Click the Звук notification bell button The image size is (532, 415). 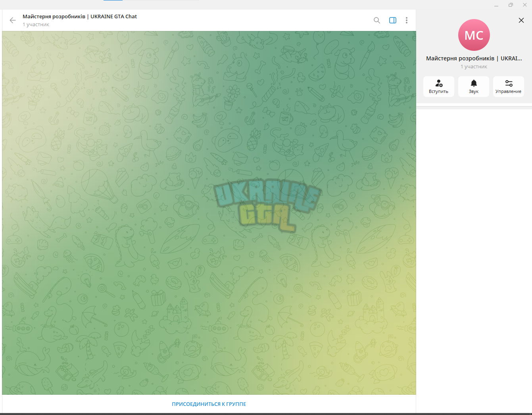click(474, 87)
